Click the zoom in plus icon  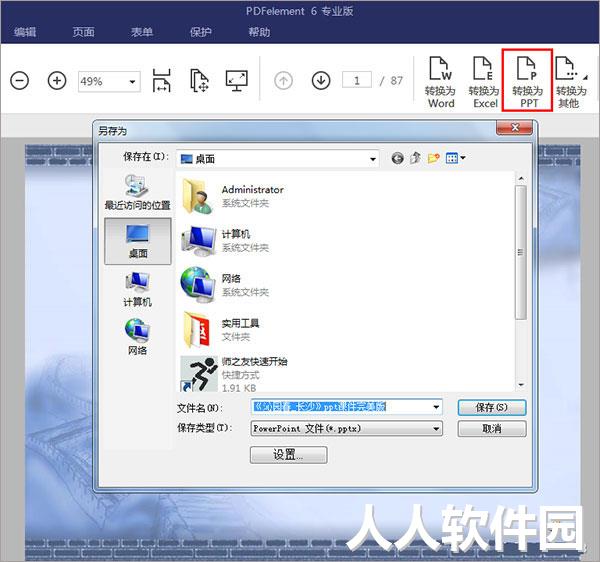(57, 81)
